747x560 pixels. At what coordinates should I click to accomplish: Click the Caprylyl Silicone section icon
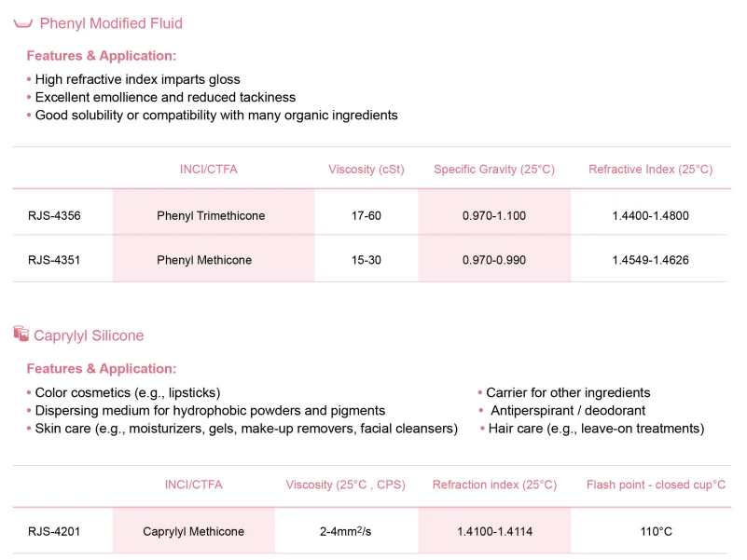pos(21,335)
